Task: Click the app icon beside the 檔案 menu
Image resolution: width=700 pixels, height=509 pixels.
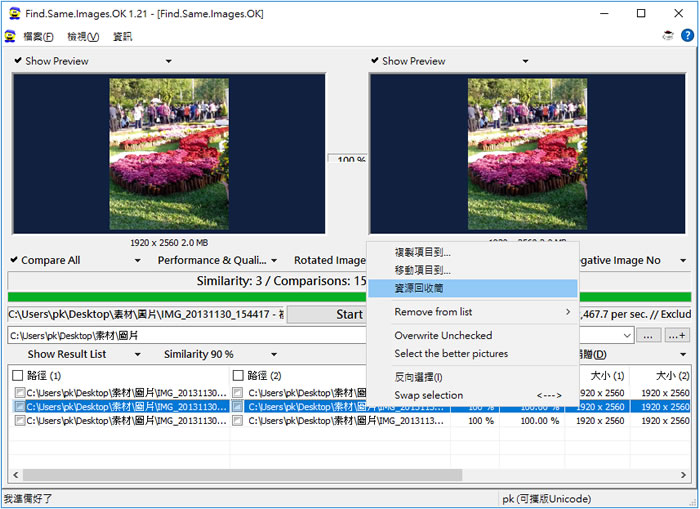Action: click(x=10, y=37)
